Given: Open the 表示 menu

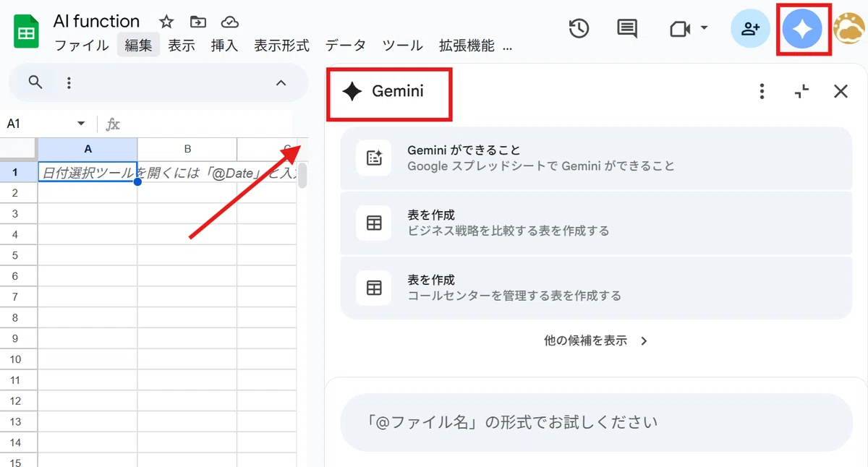Looking at the screenshot, I should point(182,46).
